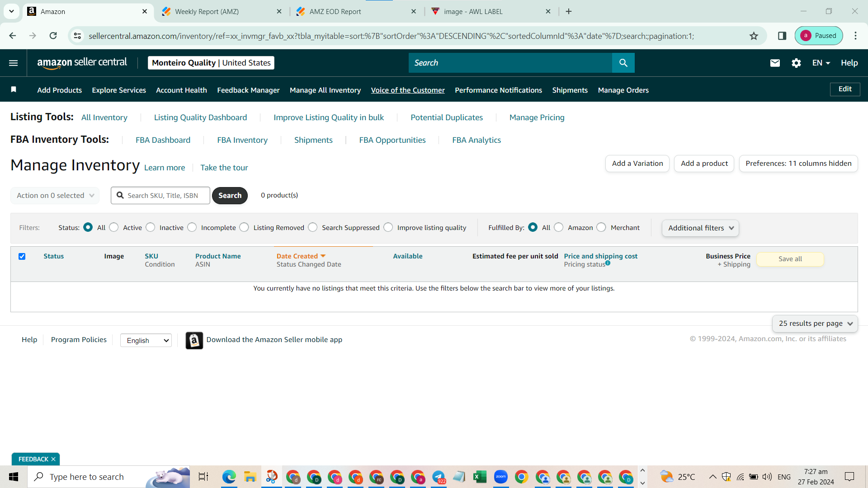Screen dimensions: 868x488
Task: Sort by Date Created column
Action: 301,256
